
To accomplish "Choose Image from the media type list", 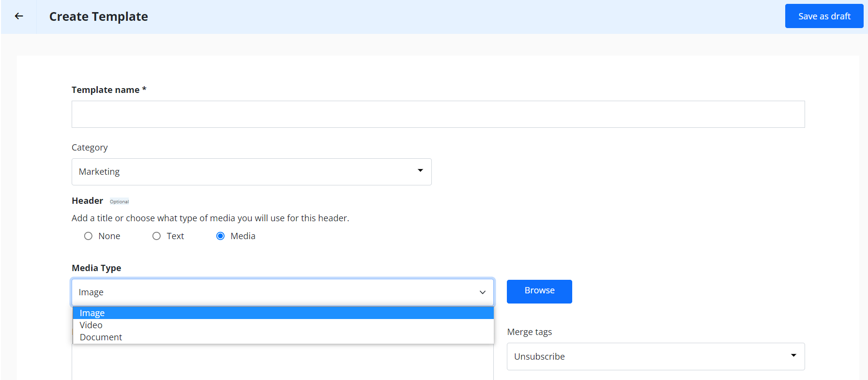I will click(283, 313).
